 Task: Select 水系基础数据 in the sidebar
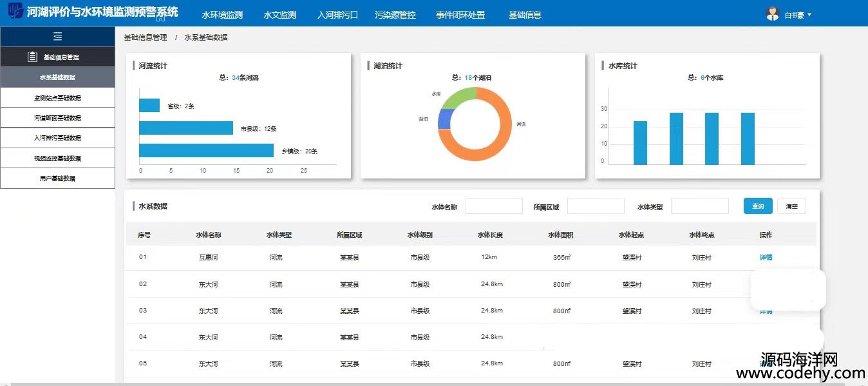coord(58,77)
